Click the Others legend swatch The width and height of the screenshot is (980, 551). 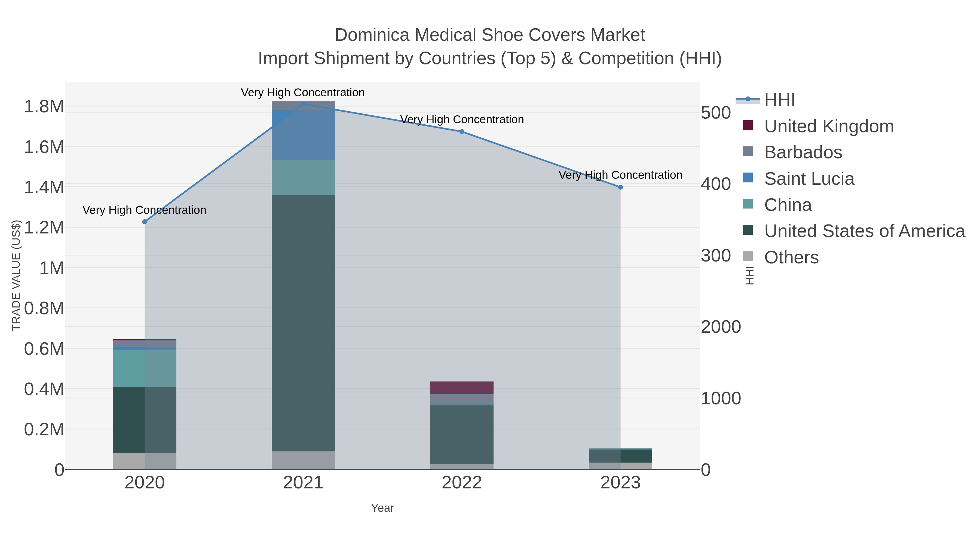(x=748, y=256)
